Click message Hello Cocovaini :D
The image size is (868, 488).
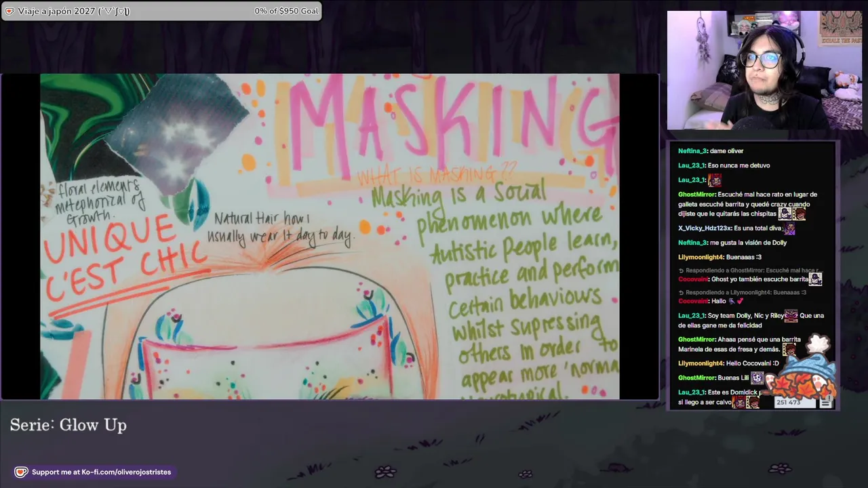(x=753, y=364)
